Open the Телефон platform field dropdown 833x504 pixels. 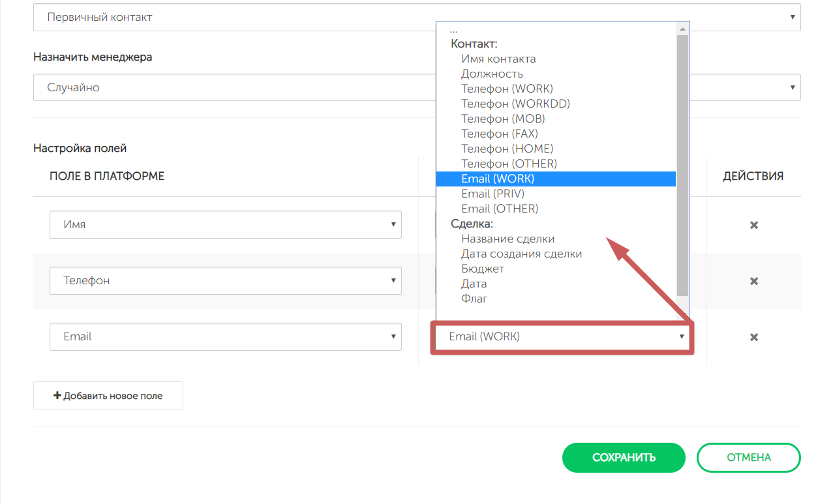[225, 281]
